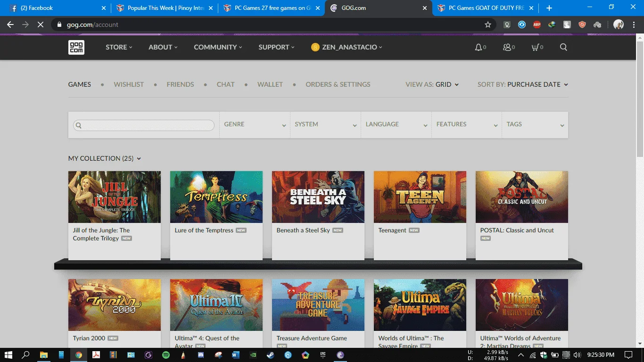The image size is (644, 362).
Task: Open Lure of the Temptress cover
Action: (x=216, y=197)
